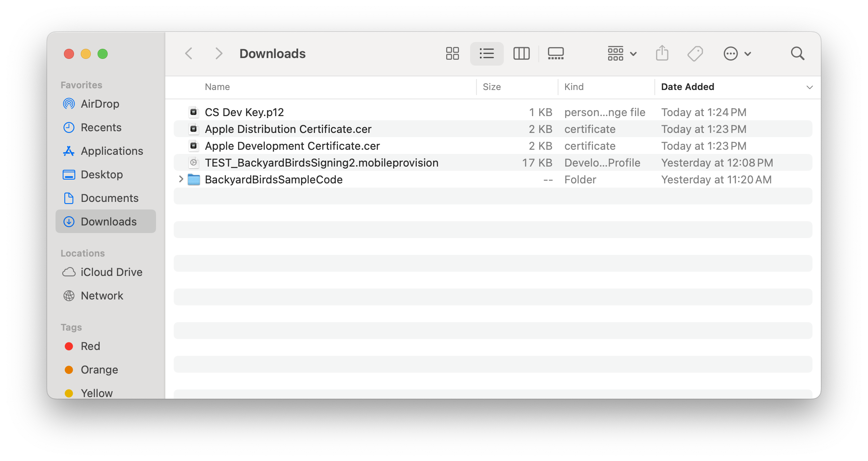Switch to gallery view
This screenshot has width=868, height=461.
pyautogui.click(x=556, y=53)
